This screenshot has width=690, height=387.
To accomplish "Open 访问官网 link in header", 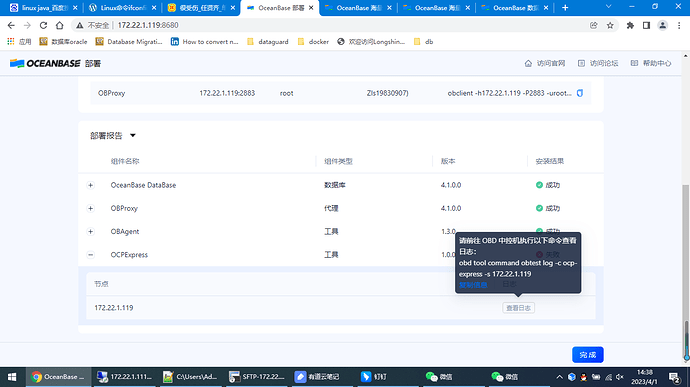I will tap(545, 63).
